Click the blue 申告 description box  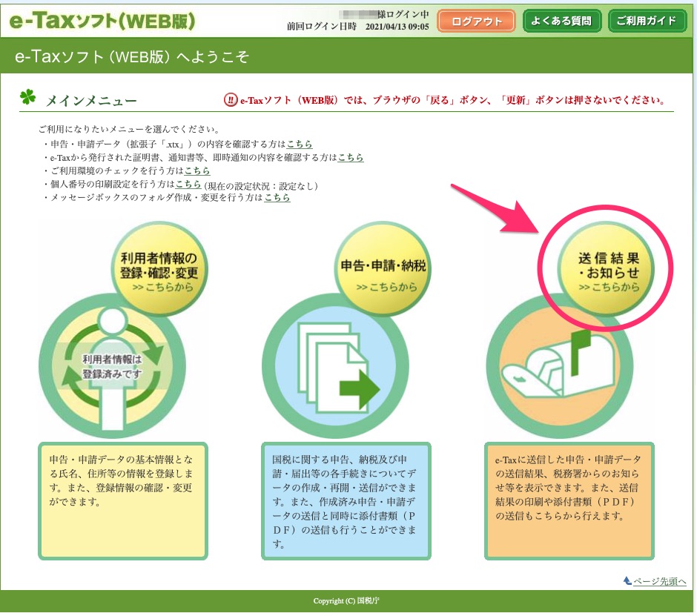(x=346, y=501)
